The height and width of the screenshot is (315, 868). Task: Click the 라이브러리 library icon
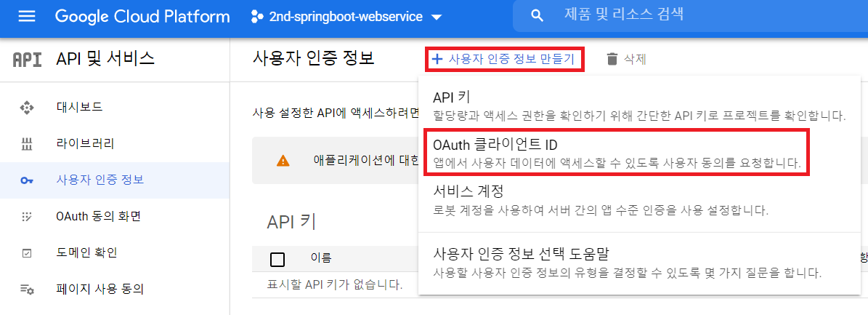click(27, 145)
